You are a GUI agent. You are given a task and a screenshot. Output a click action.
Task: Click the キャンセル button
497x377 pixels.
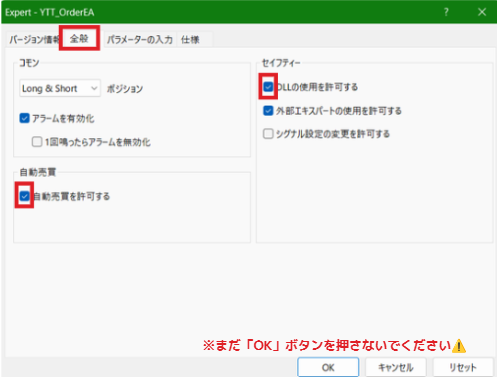[396, 367]
